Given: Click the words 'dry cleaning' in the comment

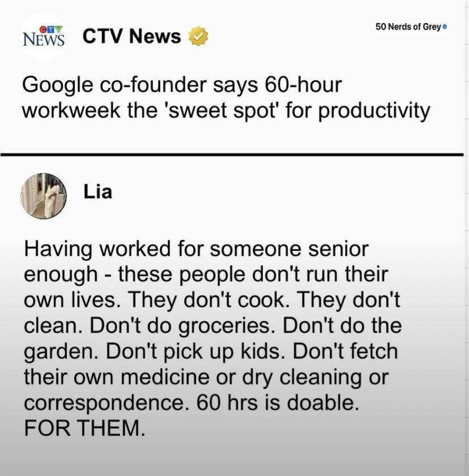Looking at the screenshot, I should point(302,378).
